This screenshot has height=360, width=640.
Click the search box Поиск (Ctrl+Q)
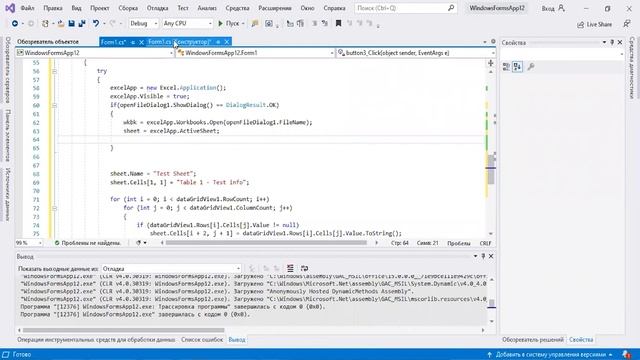click(x=405, y=8)
